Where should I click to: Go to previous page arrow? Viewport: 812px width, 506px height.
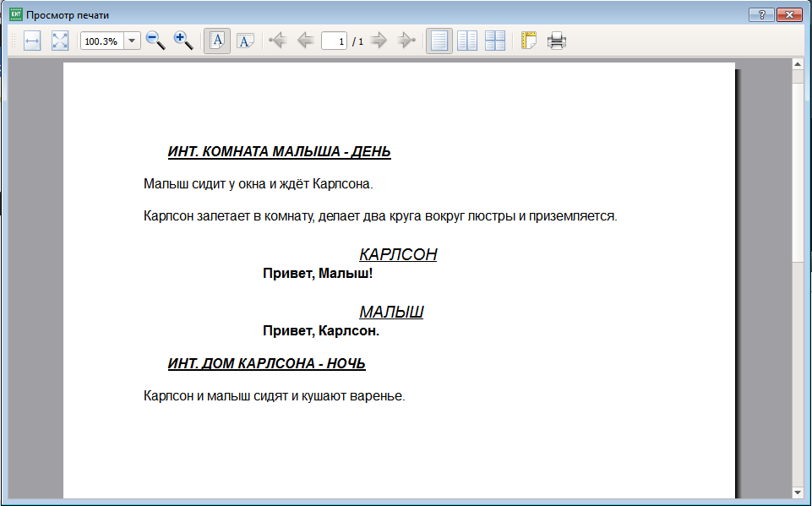click(x=305, y=41)
